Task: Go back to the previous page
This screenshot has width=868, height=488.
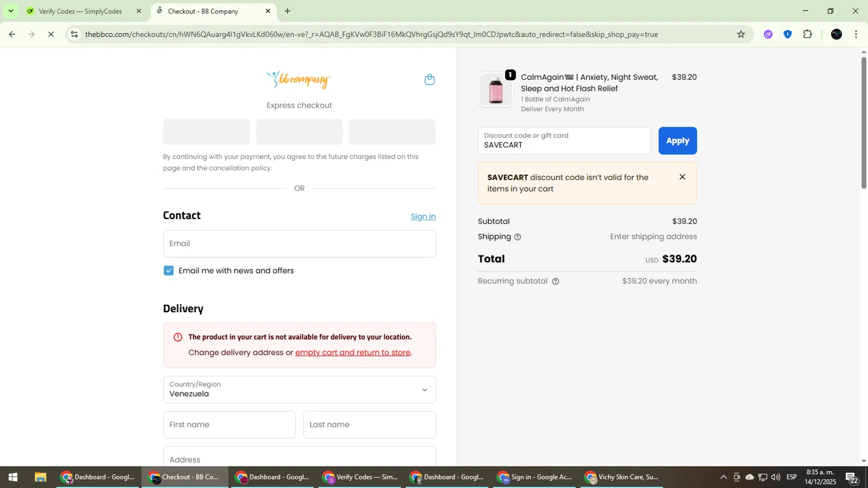Action: [x=12, y=34]
